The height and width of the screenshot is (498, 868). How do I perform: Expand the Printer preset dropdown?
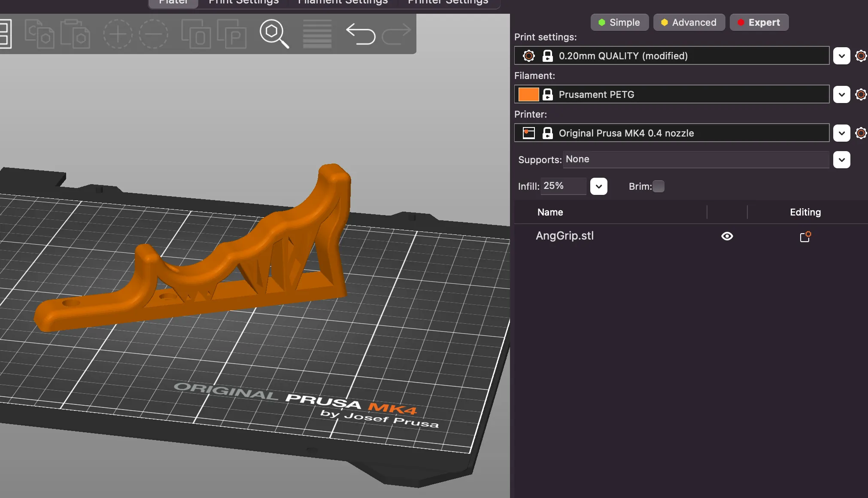841,133
